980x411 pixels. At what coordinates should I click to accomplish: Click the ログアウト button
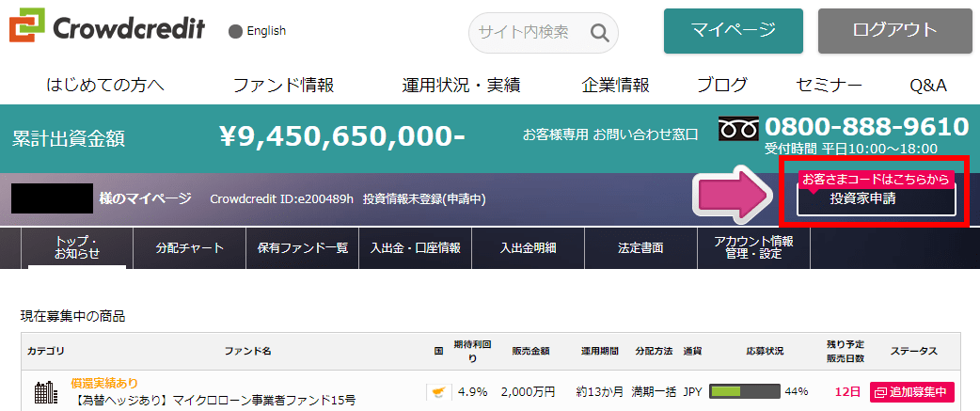tap(895, 31)
